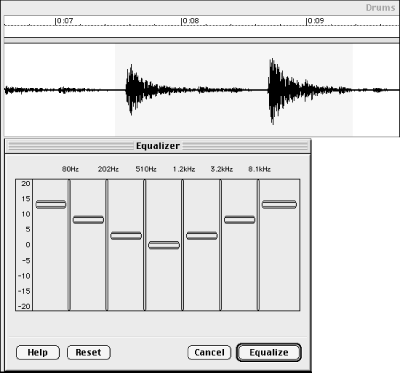Click the 3.2kHz frequency label
Image resolution: width=400 pixels, height=373 pixels.
(x=222, y=169)
